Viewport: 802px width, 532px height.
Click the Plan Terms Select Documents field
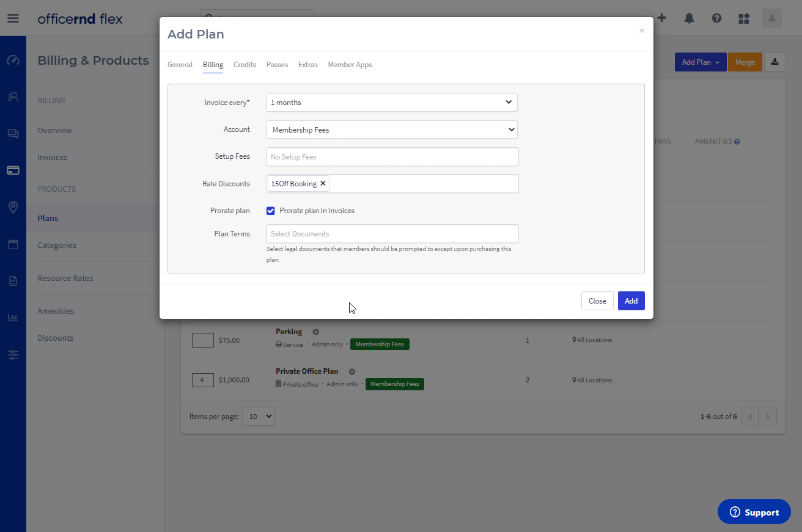[392, 234]
